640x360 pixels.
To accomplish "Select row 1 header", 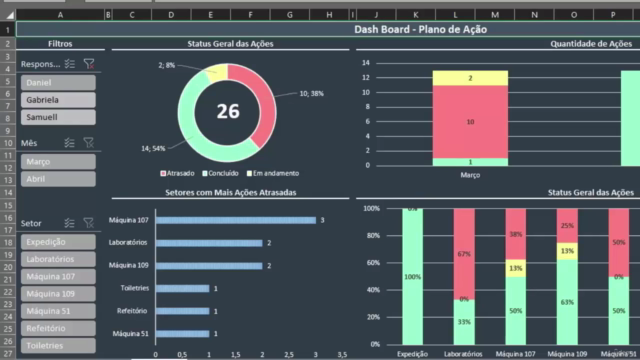I will click(8, 29).
